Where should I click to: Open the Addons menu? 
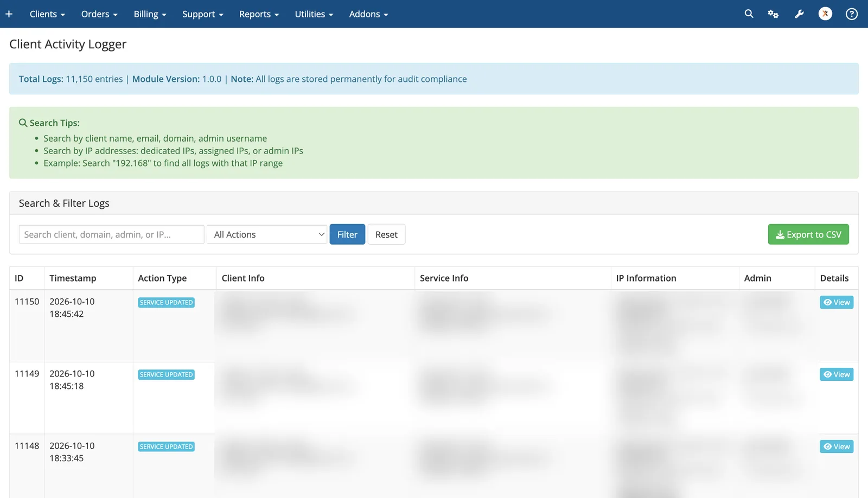click(369, 14)
